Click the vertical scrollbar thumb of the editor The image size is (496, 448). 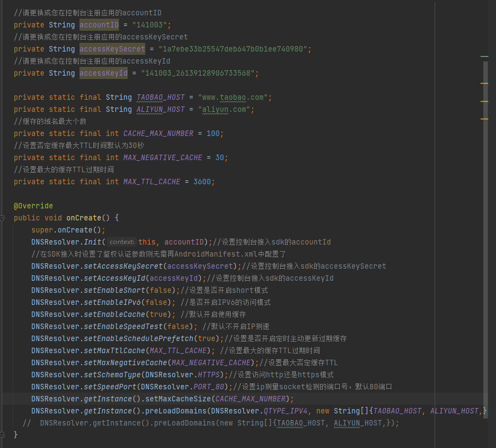coord(486,240)
